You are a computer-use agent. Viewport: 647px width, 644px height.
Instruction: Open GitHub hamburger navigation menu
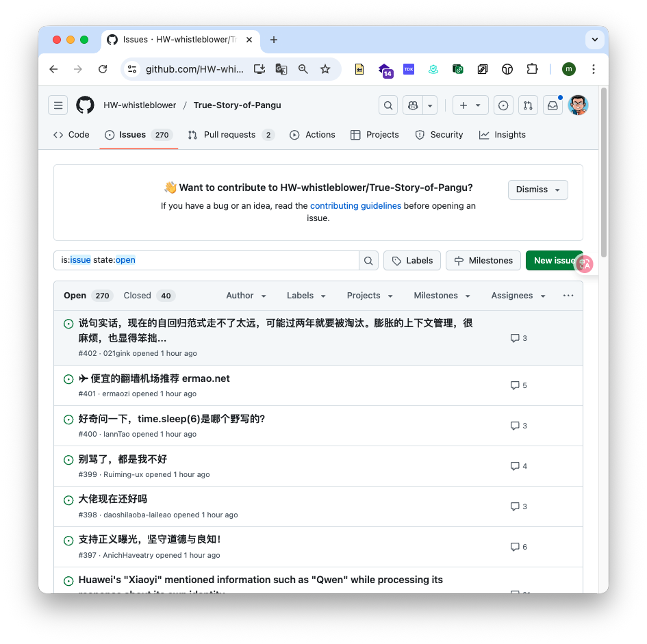58,105
